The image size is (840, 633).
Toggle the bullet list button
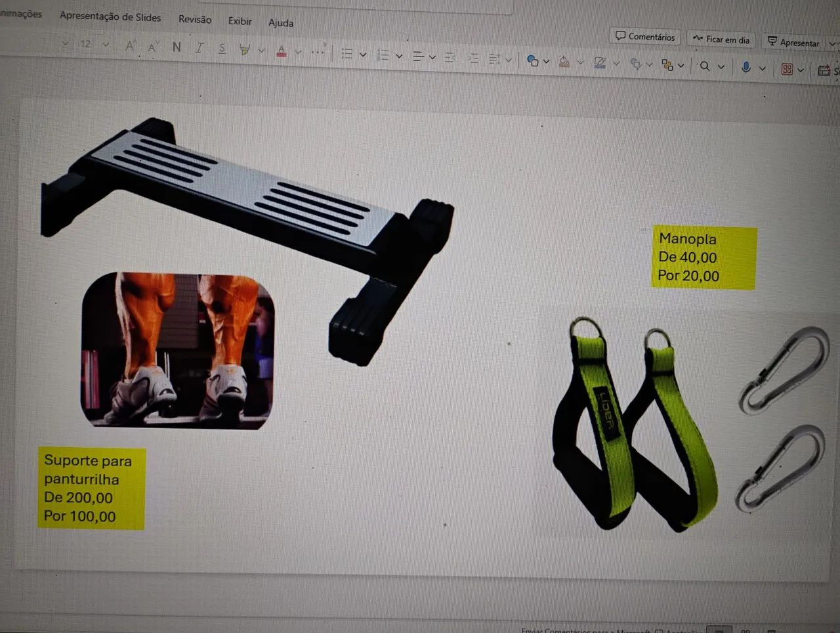click(347, 54)
